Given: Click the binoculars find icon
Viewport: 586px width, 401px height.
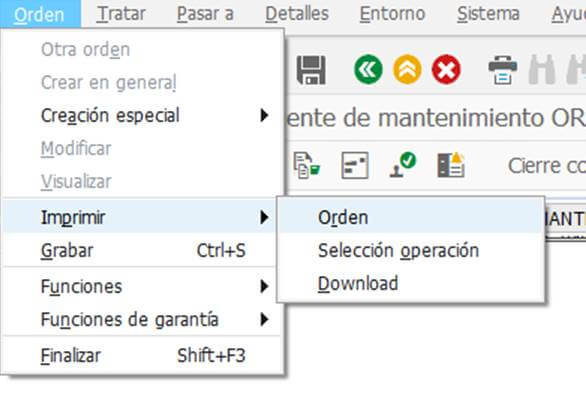Looking at the screenshot, I should pos(542,70).
